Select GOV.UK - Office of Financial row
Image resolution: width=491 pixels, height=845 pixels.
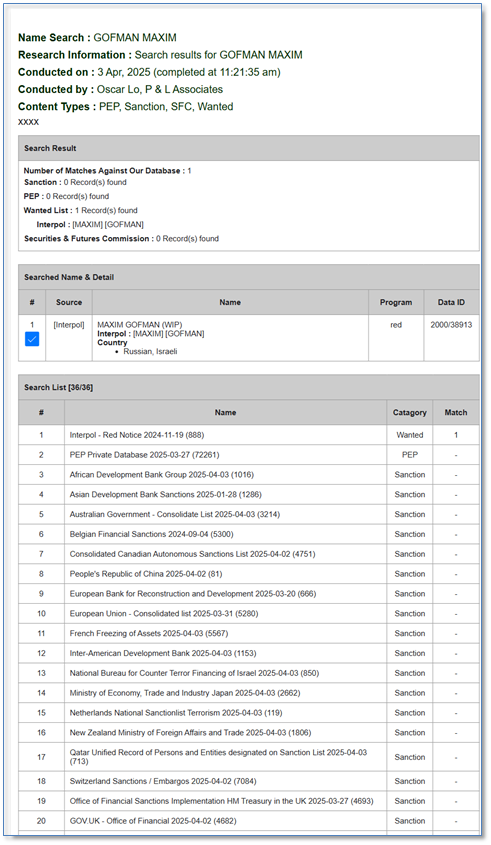click(248, 821)
